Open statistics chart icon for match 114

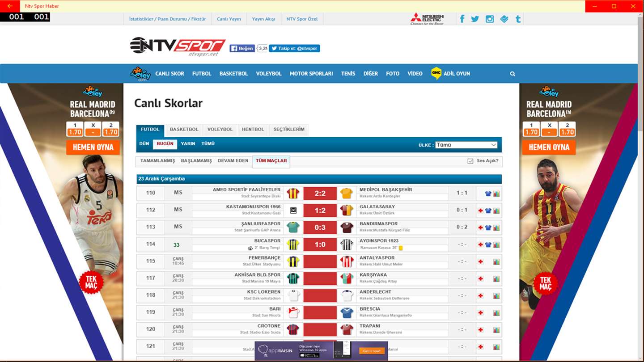click(x=496, y=245)
